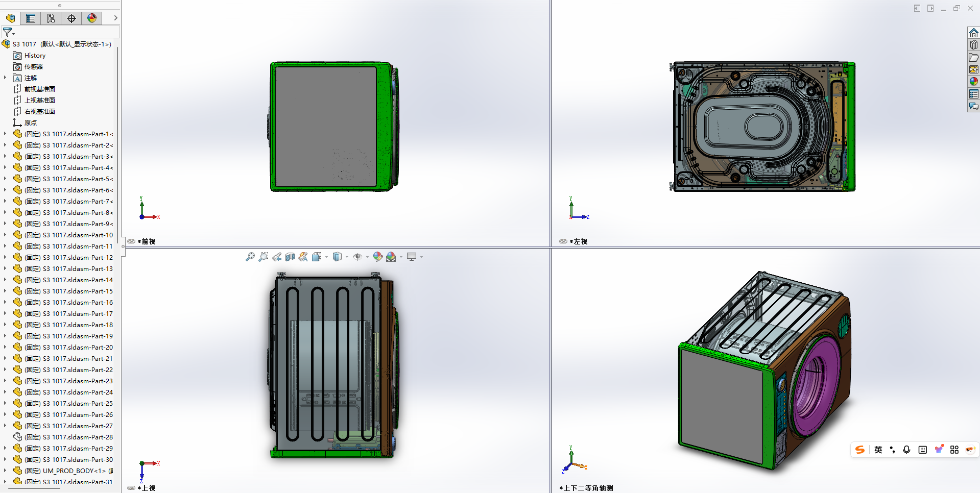This screenshot has width=980, height=493.
Task: Open the Apply Scene dropdown arrow
Action: [401, 257]
